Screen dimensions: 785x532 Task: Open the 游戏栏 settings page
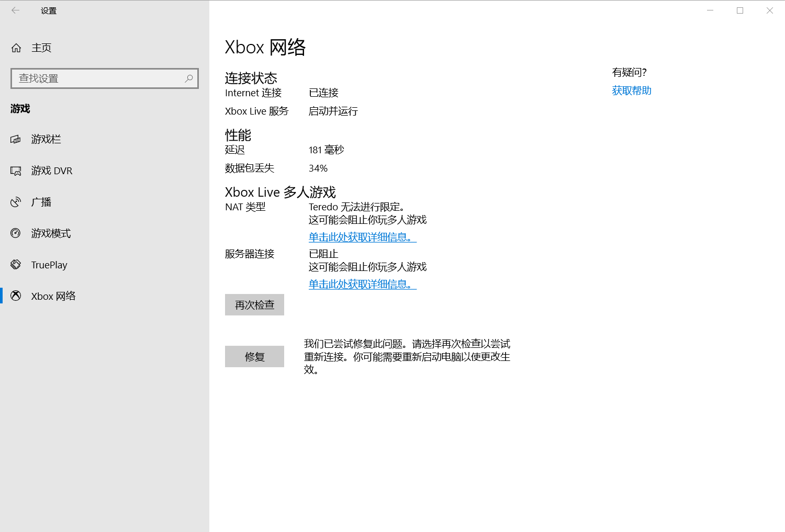[105, 139]
